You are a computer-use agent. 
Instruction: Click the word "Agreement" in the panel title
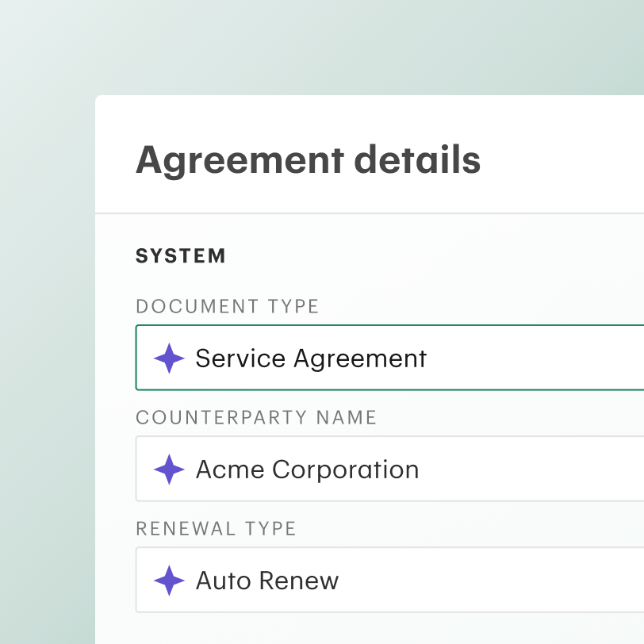tap(240, 162)
